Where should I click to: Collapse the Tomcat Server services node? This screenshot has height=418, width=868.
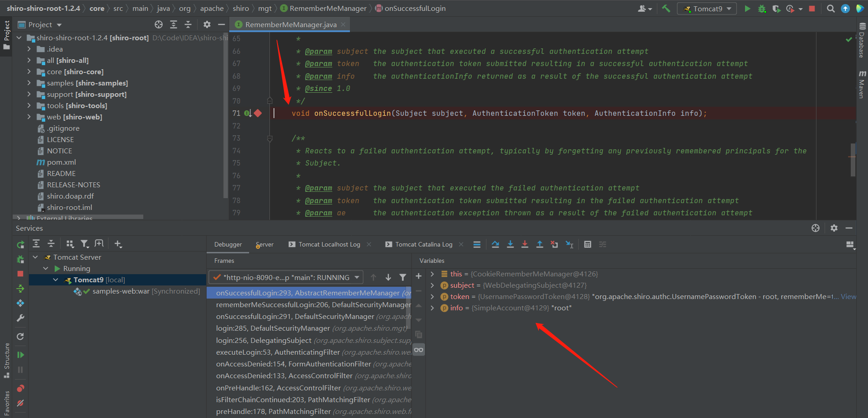coord(35,257)
